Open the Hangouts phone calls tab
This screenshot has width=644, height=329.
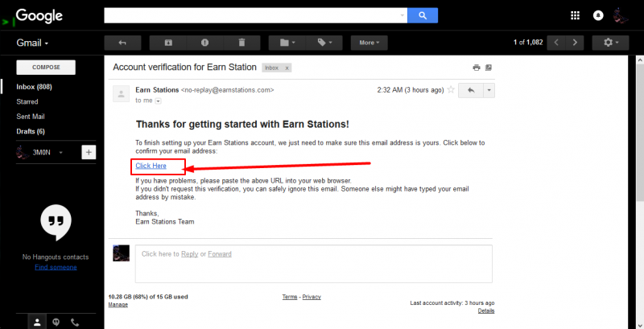[x=75, y=322]
